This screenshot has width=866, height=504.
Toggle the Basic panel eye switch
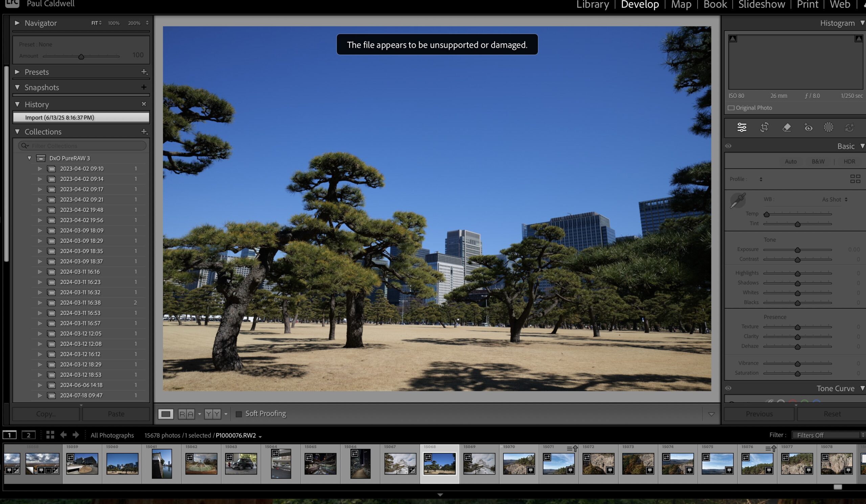728,146
